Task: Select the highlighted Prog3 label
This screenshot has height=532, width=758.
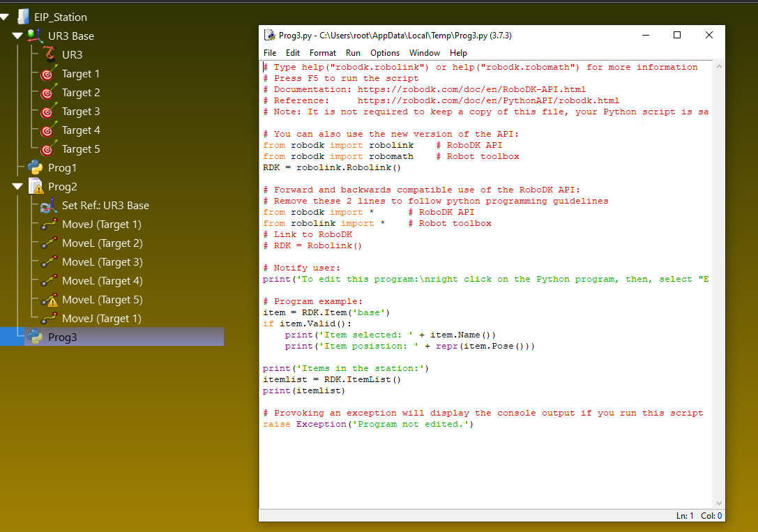Action: pos(62,337)
